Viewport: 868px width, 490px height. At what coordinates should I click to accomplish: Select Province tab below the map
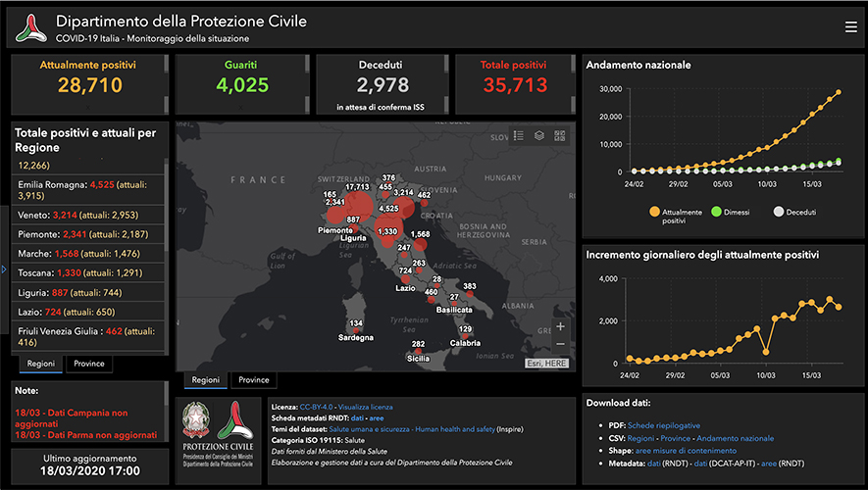(x=254, y=380)
